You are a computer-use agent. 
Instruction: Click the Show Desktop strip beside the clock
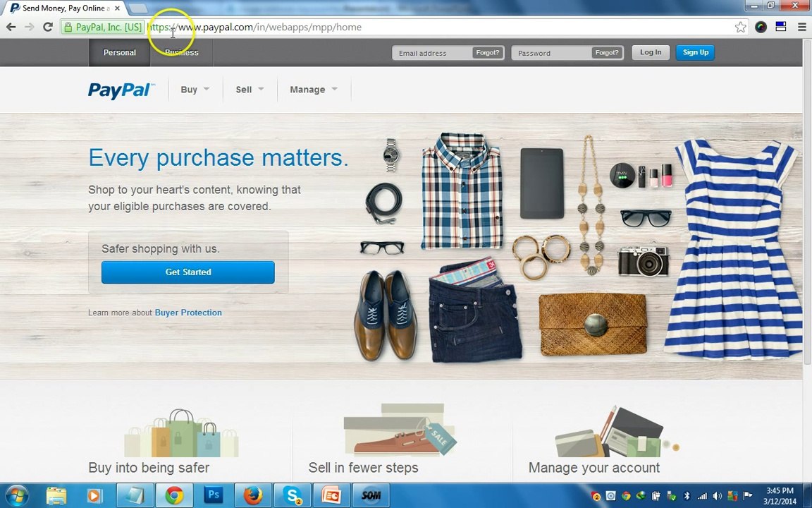pos(807,496)
